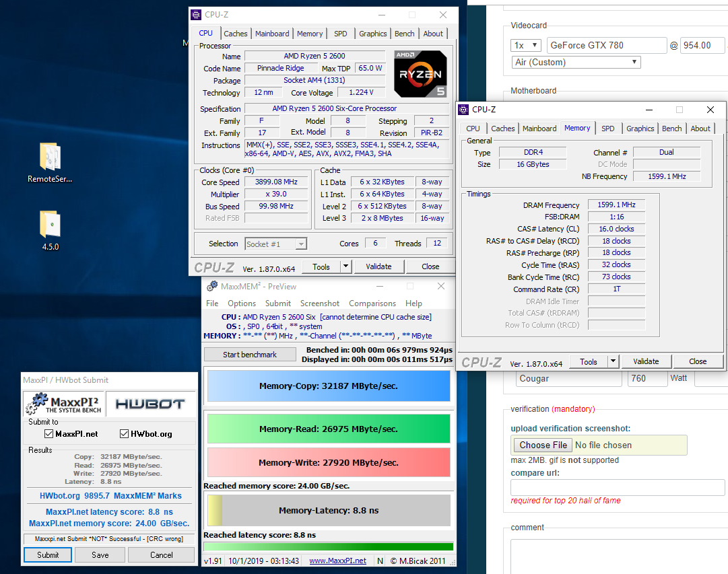The width and height of the screenshot is (728, 574).
Task: Toggle the HWbot.org submit checkbox
Action: point(124,434)
